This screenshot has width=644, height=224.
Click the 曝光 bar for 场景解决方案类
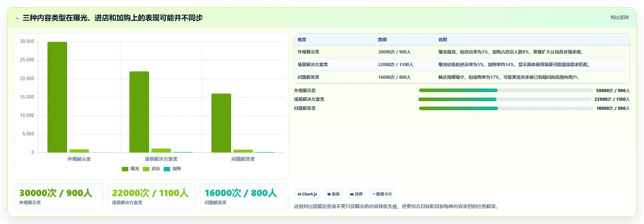point(139,112)
